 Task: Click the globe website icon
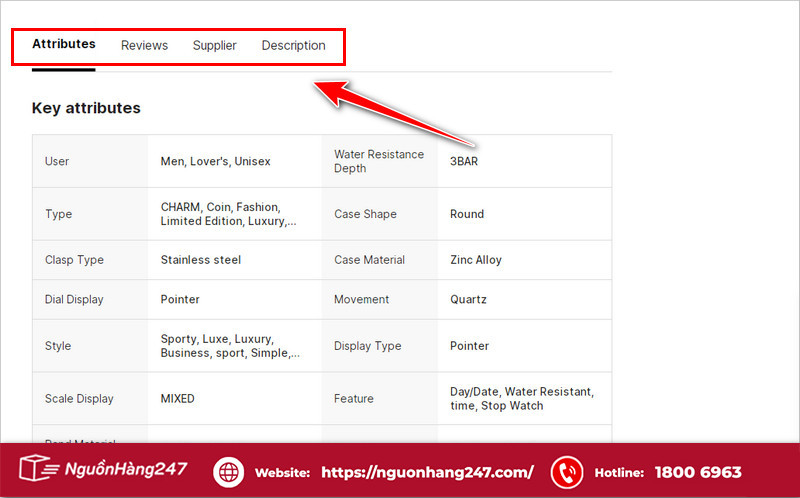pos(228,472)
